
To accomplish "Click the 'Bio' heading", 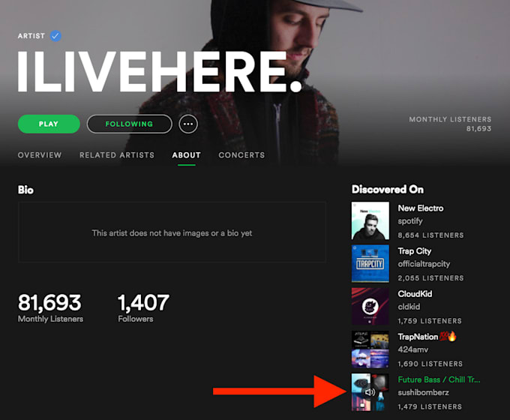I will click(x=25, y=190).
